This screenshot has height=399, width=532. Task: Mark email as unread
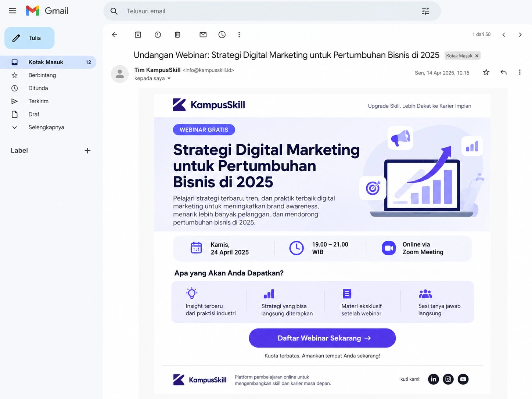pyautogui.click(x=203, y=35)
